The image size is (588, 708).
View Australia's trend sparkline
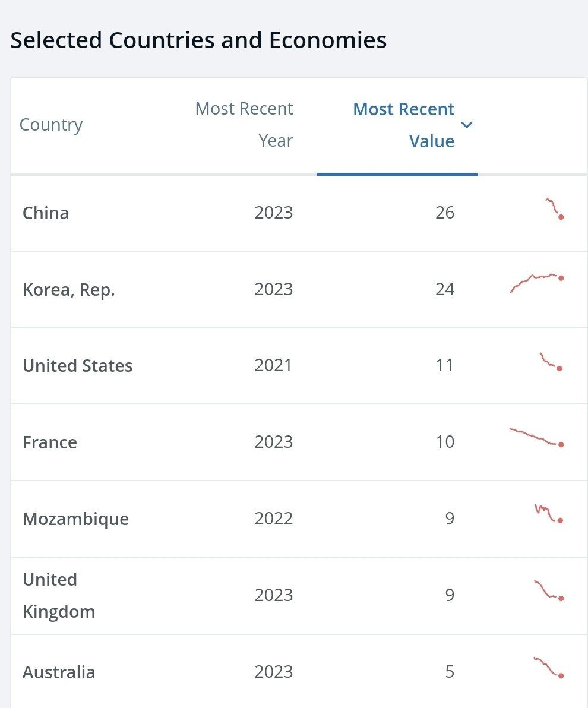pos(549,666)
